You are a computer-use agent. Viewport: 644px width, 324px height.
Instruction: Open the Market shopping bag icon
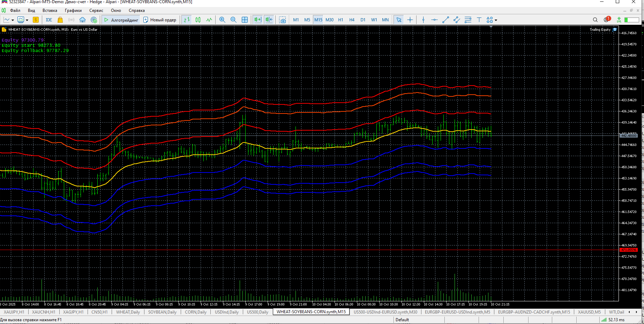[60, 20]
